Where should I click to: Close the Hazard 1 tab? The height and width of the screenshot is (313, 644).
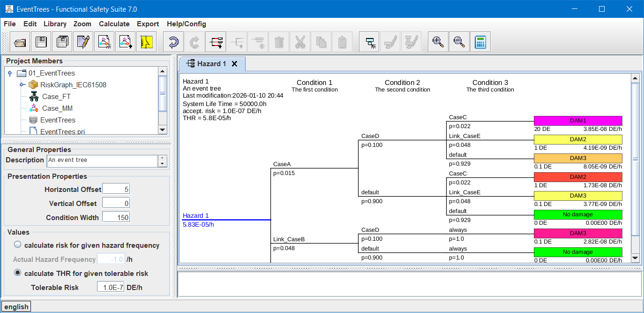click(235, 64)
